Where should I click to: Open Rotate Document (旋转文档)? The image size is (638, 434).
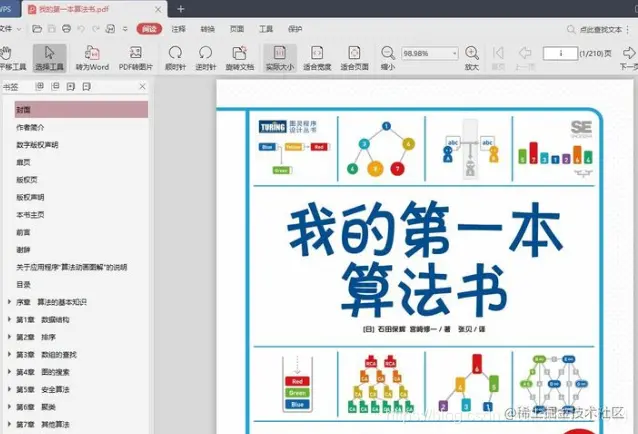240,58
